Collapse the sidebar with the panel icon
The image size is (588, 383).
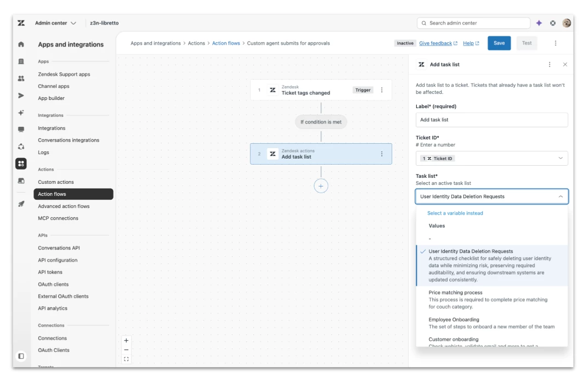tap(21, 356)
